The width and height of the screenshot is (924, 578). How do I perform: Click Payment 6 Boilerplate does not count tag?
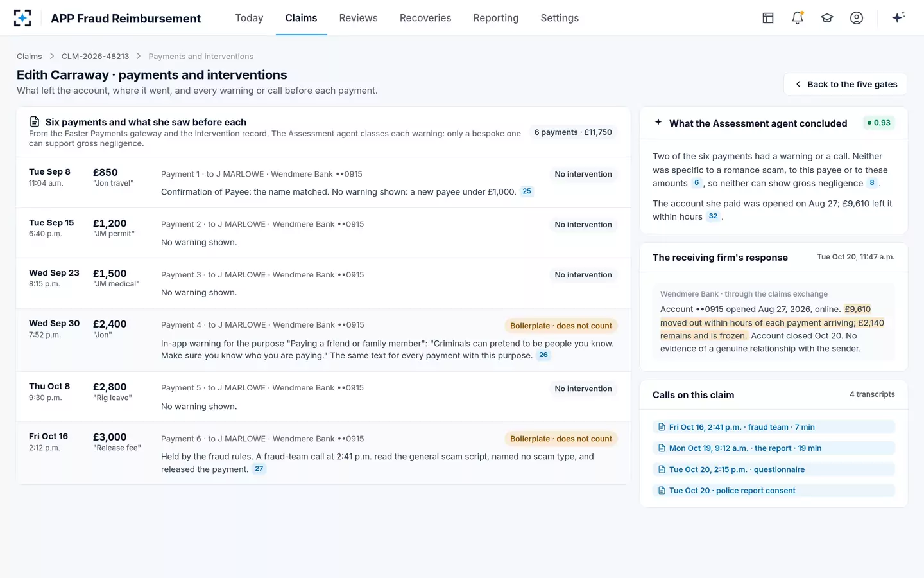[x=561, y=439]
